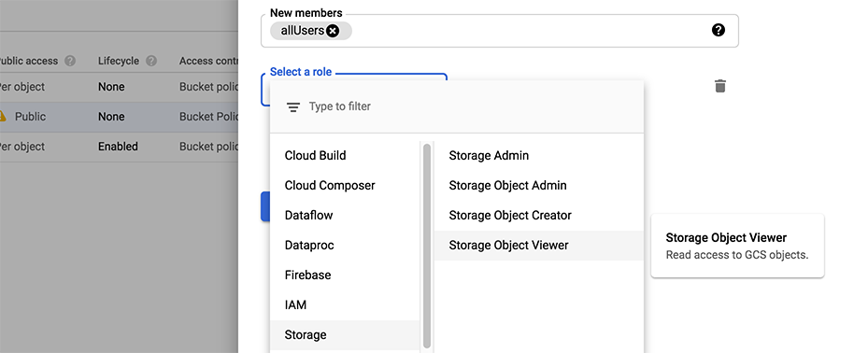Open Public access help icon
The width and height of the screenshot is (868, 353).
pyautogui.click(x=70, y=61)
